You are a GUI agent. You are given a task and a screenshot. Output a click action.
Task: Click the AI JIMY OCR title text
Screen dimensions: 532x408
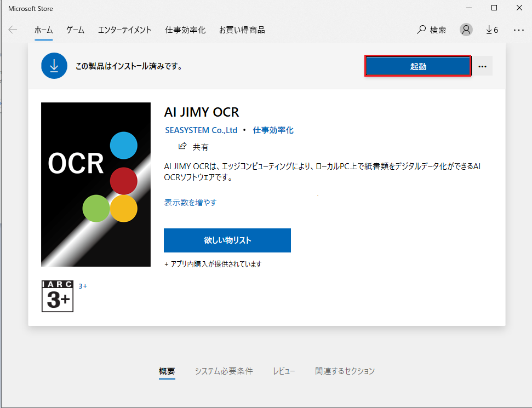click(x=202, y=112)
